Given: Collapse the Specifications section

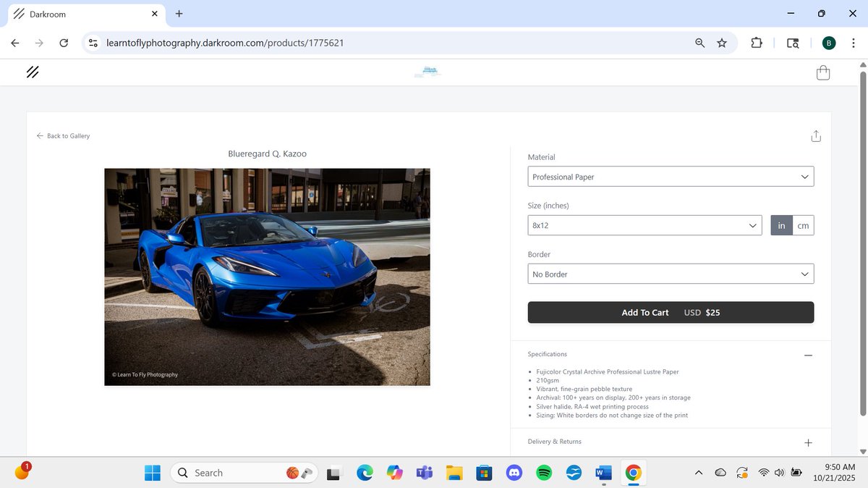Looking at the screenshot, I should (x=808, y=355).
